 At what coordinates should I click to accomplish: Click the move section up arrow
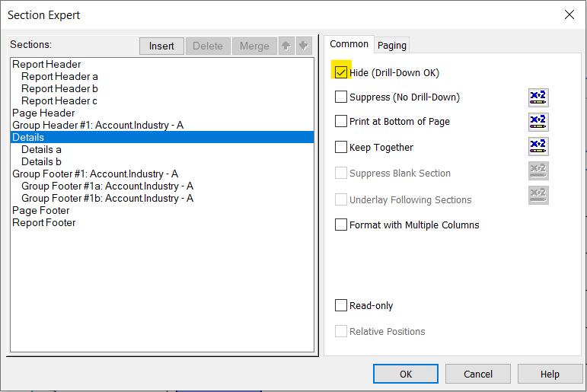pyautogui.click(x=286, y=46)
